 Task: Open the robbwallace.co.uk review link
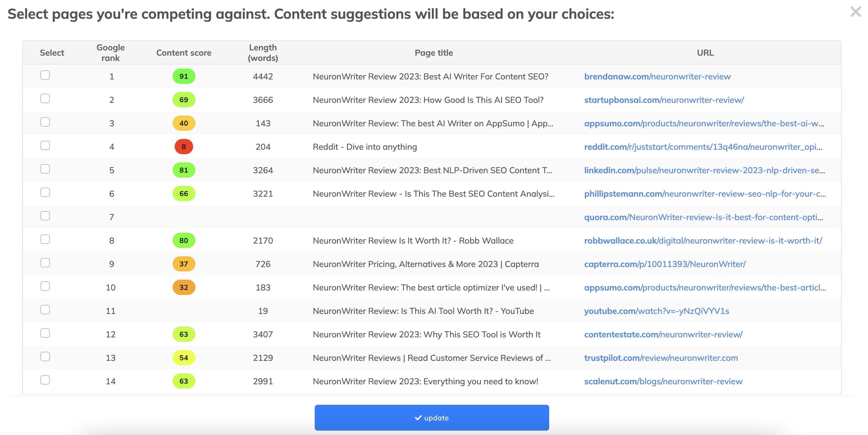(703, 241)
